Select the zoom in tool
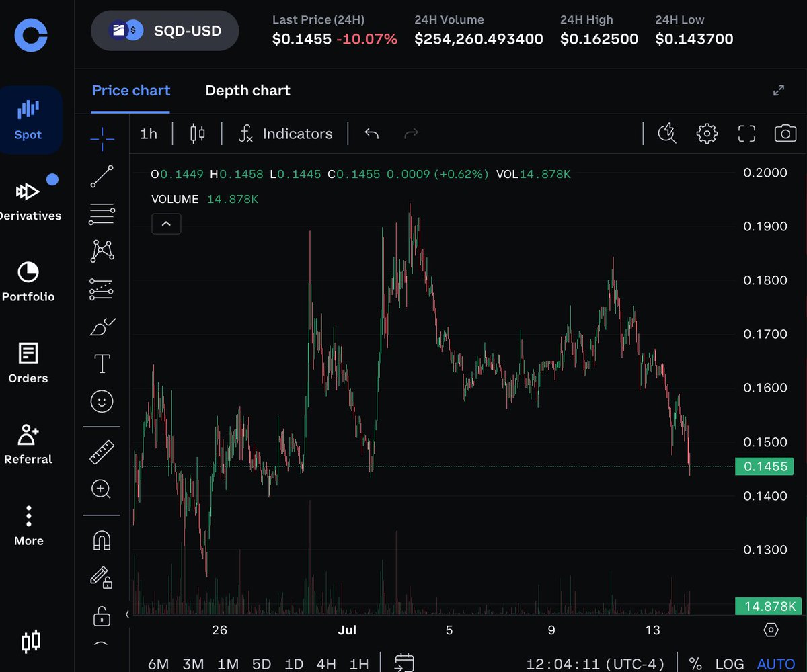Viewport: 807px width, 672px height. [102, 489]
